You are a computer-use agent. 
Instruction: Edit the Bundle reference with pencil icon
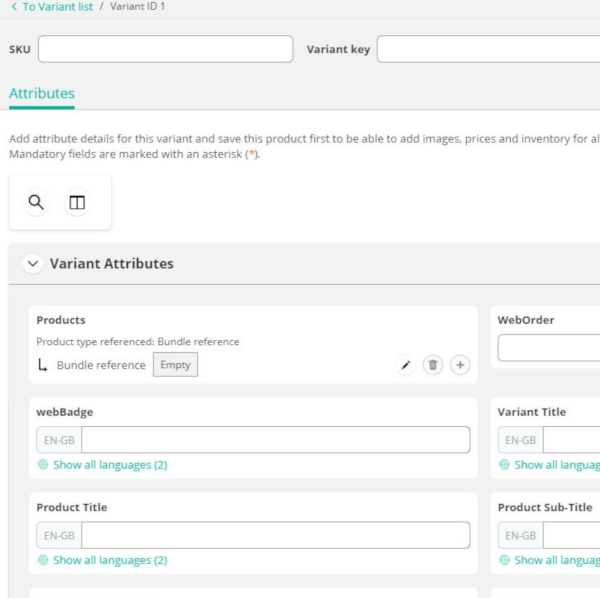pyautogui.click(x=406, y=365)
